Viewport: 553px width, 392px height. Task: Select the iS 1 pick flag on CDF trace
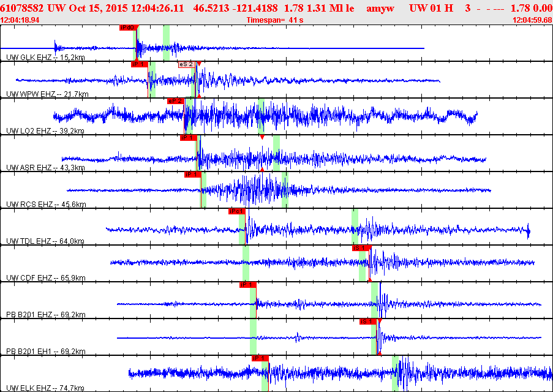pos(361,248)
